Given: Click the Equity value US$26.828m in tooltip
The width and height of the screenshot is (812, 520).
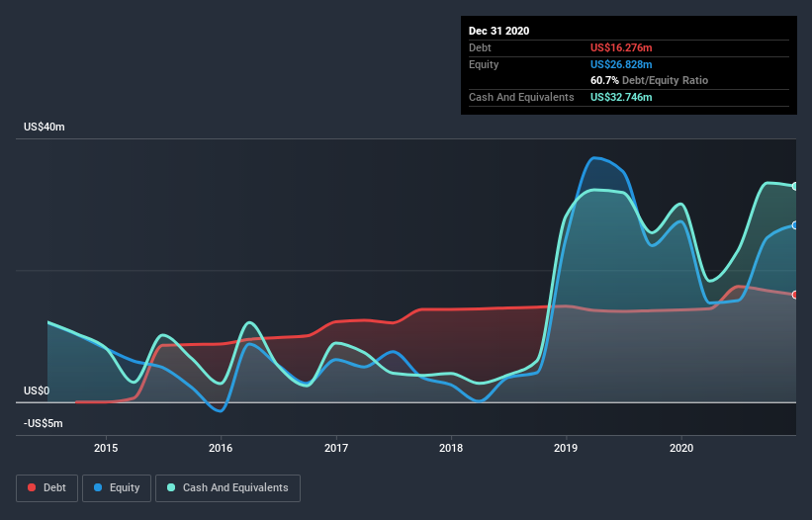Looking at the screenshot, I should click(621, 64).
